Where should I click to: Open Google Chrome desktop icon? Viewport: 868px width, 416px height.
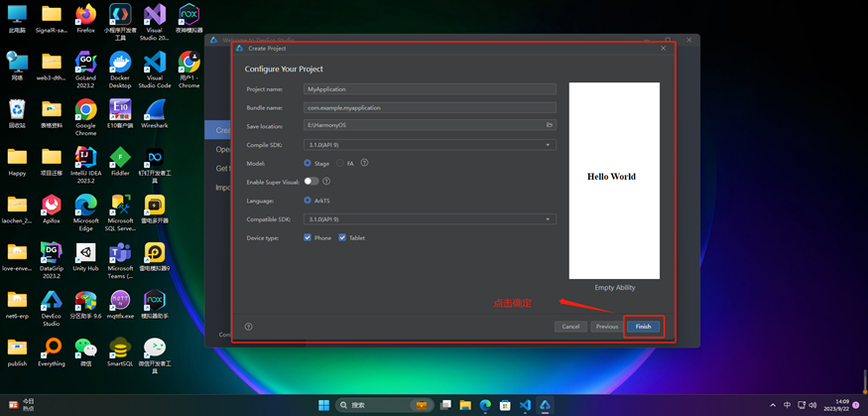click(85, 117)
